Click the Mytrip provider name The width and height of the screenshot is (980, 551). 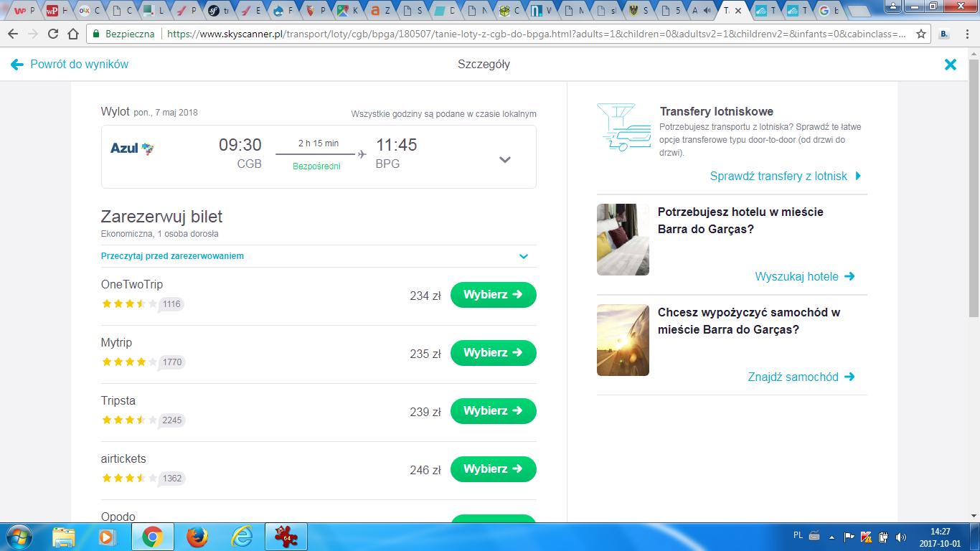117,343
